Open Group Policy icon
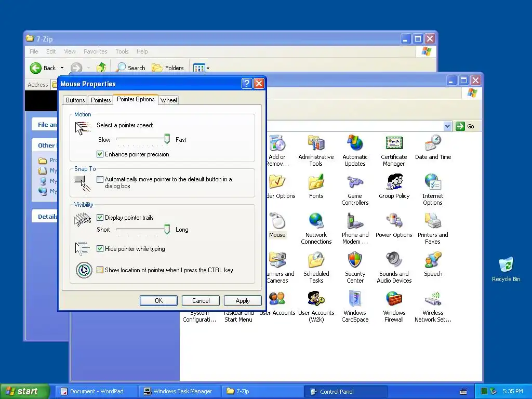Viewport: 532px width, 399px height. tap(394, 187)
